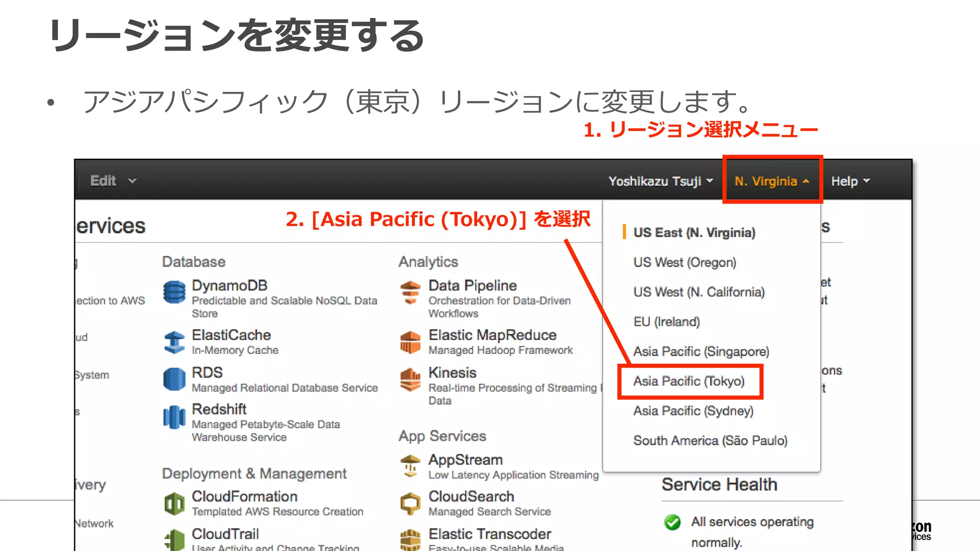Click 'Managed Search Service' description text
This screenshot has width=980, height=551.
point(490,512)
